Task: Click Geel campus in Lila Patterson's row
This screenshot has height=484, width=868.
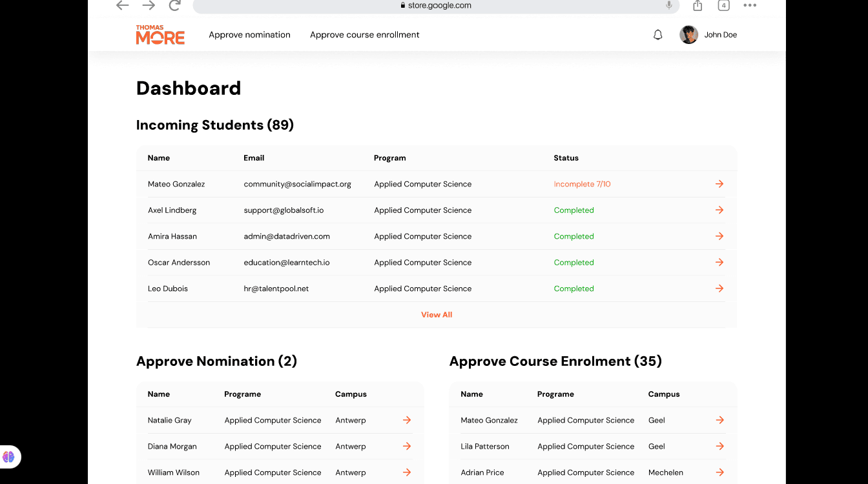Action: (657, 447)
